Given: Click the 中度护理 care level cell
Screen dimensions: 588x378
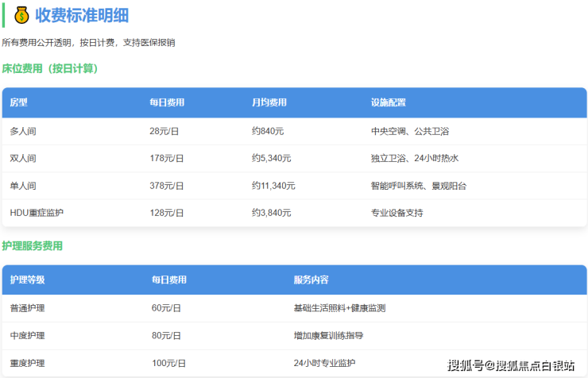Looking at the screenshot, I should 27,336.
